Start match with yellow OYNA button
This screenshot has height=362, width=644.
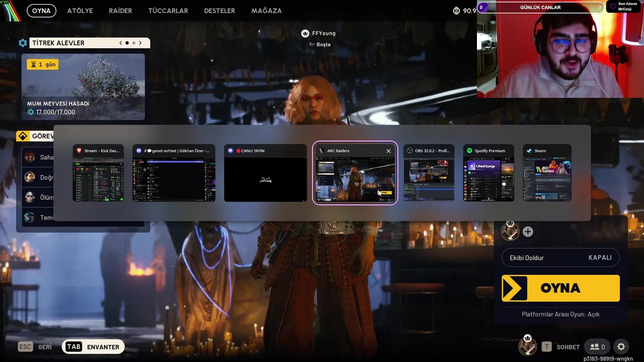tap(560, 288)
